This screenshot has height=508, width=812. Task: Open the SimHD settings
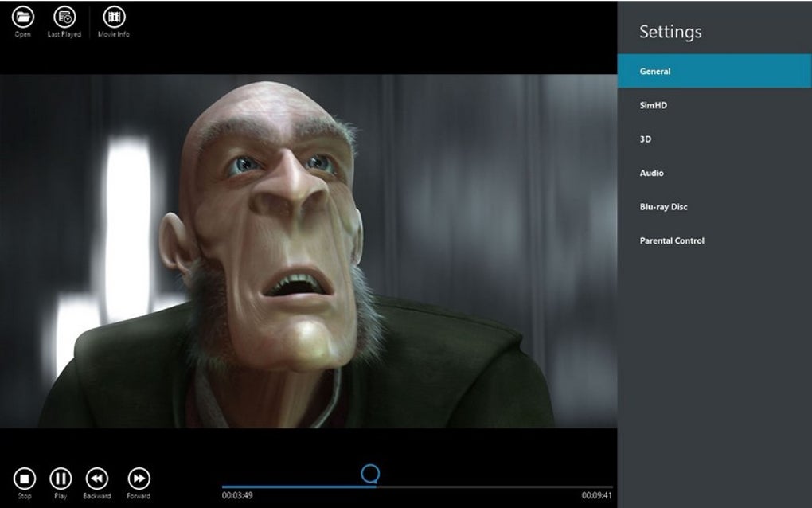(x=714, y=105)
